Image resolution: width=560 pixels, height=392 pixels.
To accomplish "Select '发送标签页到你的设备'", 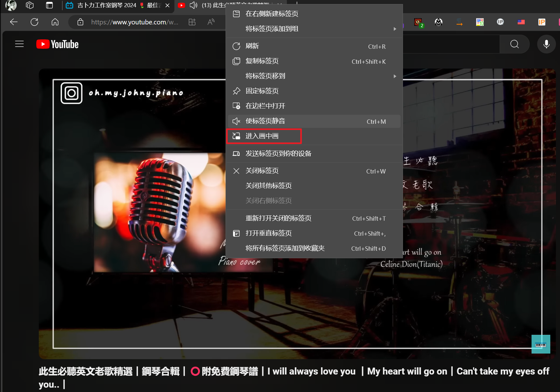I will click(x=314, y=153).
